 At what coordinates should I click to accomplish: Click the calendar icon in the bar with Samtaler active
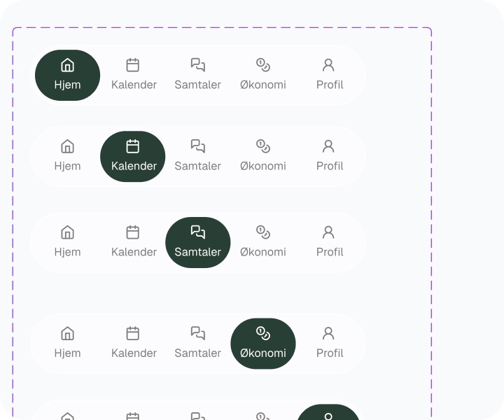[133, 232]
